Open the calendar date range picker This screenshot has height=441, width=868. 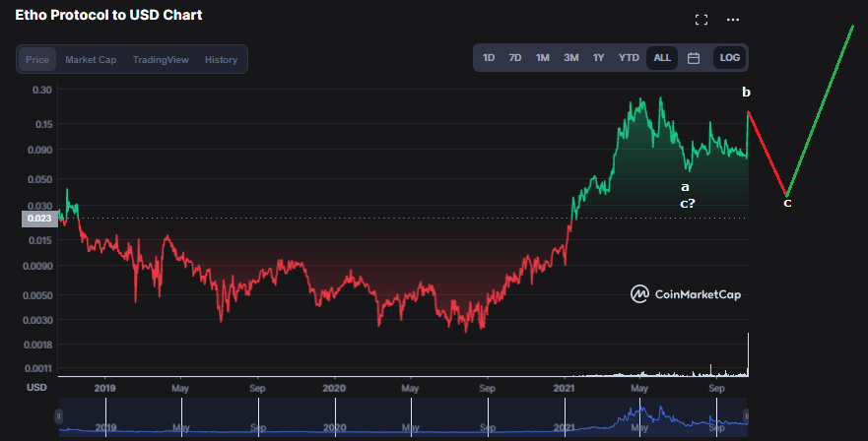(x=693, y=58)
